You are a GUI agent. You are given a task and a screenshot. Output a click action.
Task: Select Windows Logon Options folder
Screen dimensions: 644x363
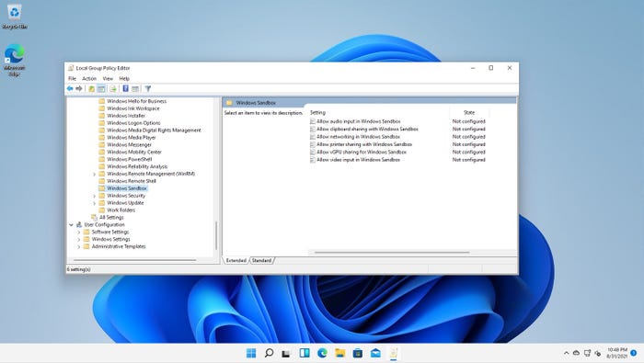[133, 123]
